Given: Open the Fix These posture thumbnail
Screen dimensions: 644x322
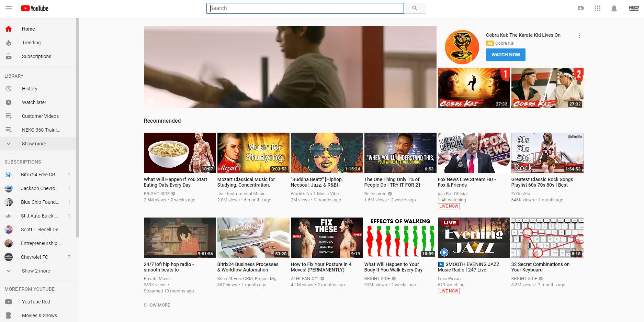Looking at the screenshot, I should pyautogui.click(x=327, y=238).
